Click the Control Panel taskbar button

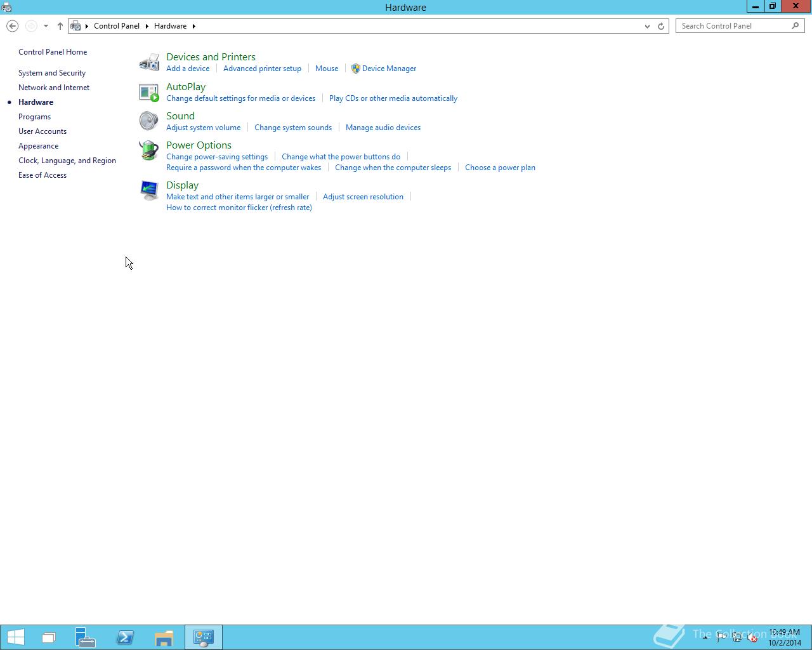tap(204, 637)
